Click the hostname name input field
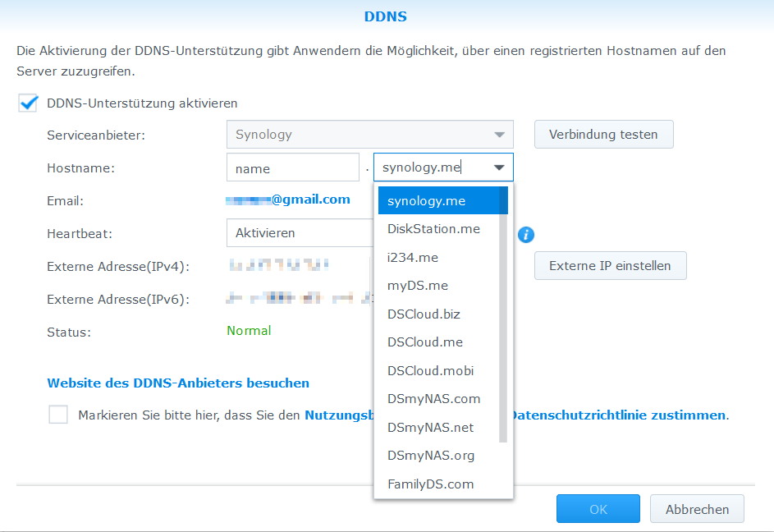Viewport: 774px width, 532px height. tap(293, 167)
